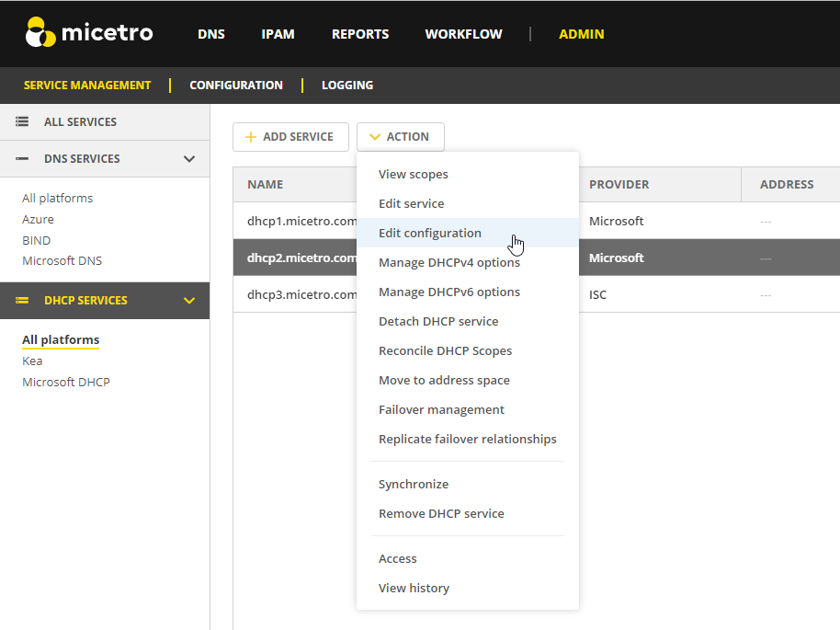The width and height of the screenshot is (840, 630).
Task: Click the DHCP Services section icon
Action: (x=22, y=300)
